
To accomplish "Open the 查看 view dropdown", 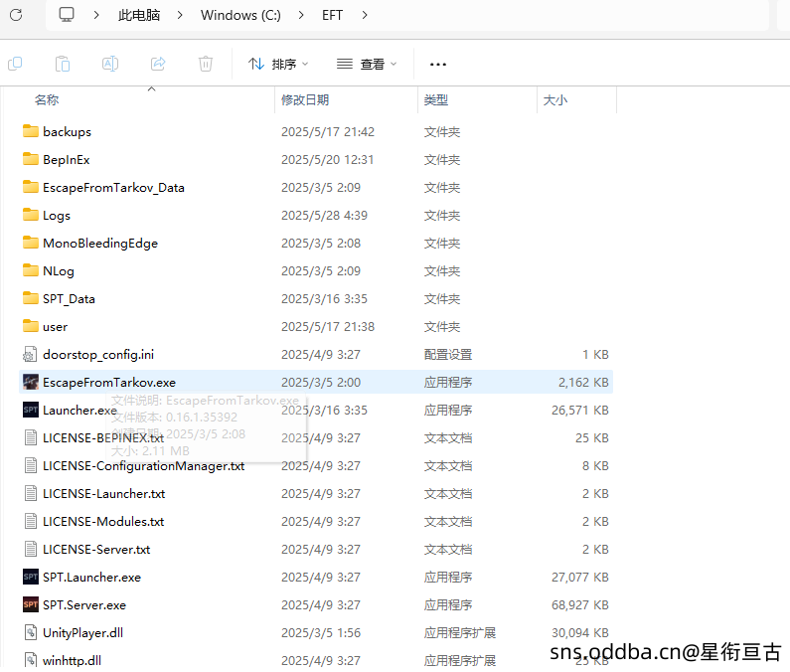I will click(x=367, y=64).
